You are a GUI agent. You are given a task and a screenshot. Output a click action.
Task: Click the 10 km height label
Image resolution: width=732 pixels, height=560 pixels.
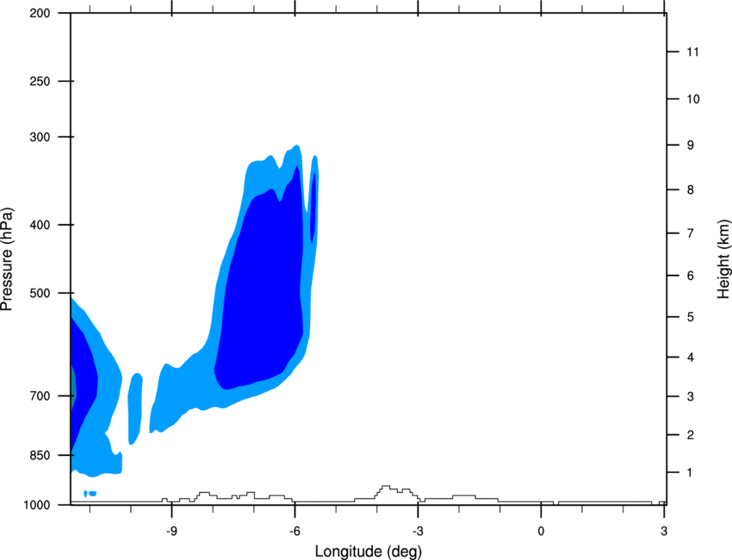click(x=692, y=99)
